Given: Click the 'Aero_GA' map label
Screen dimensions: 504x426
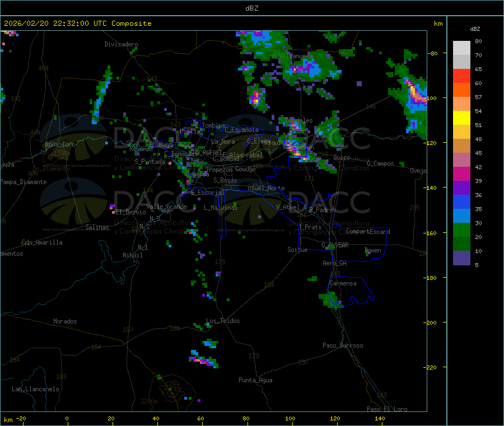Looking at the screenshot, I should click(335, 263).
